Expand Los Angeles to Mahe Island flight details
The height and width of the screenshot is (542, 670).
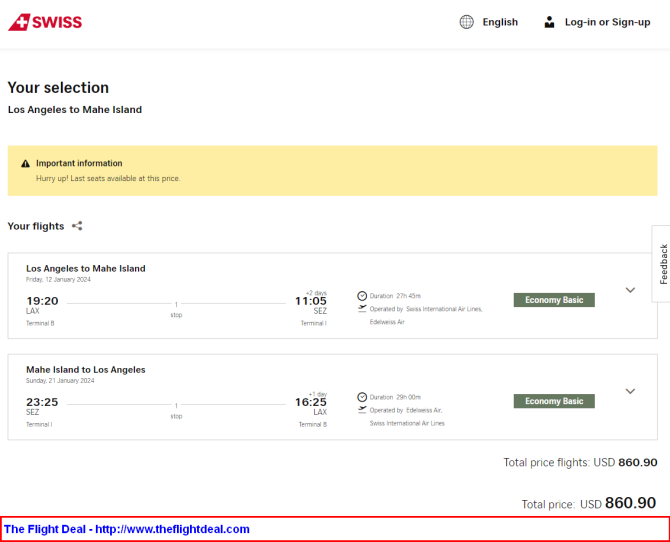click(630, 290)
